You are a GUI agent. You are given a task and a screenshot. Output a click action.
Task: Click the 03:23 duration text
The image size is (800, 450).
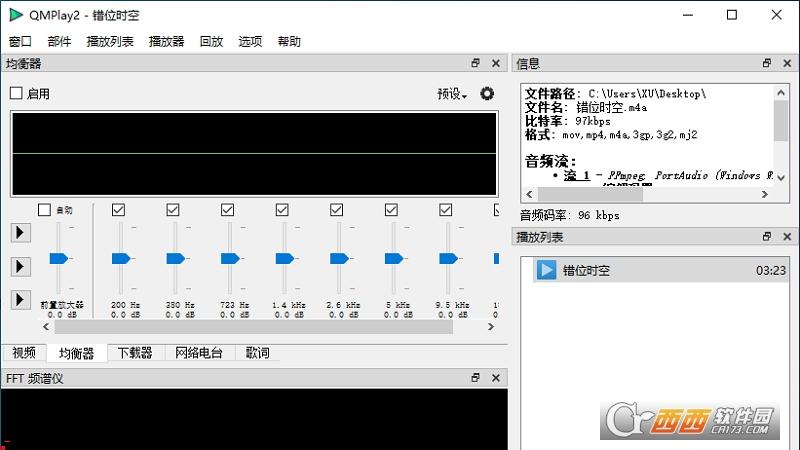tap(770, 270)
